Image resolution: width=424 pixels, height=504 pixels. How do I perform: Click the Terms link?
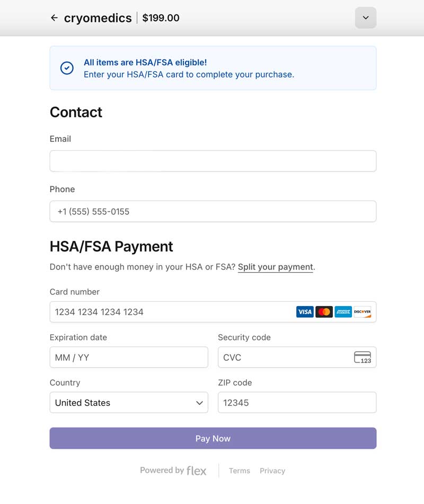[x=240, y=471]
